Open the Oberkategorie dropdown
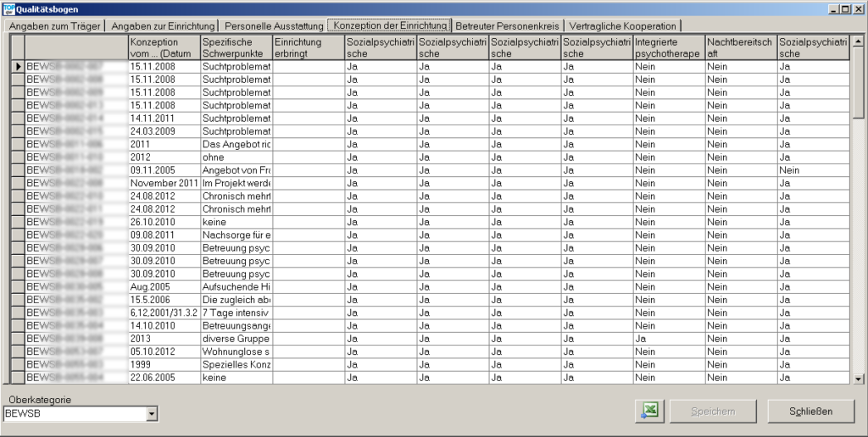868x437 pixels. [152, 413]
